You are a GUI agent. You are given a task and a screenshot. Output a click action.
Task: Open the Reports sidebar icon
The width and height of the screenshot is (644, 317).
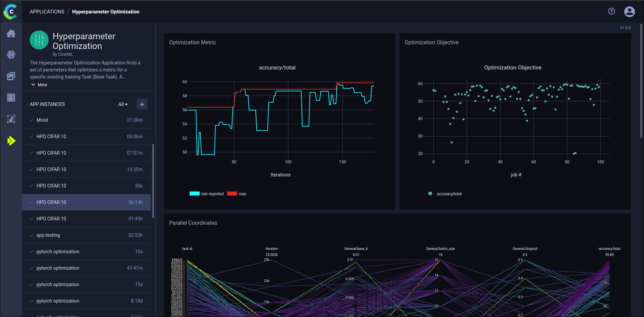(x=11, y=119)
